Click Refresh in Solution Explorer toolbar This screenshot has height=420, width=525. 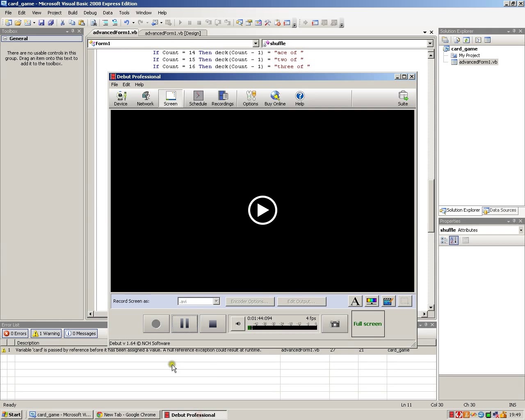point(466,40)
